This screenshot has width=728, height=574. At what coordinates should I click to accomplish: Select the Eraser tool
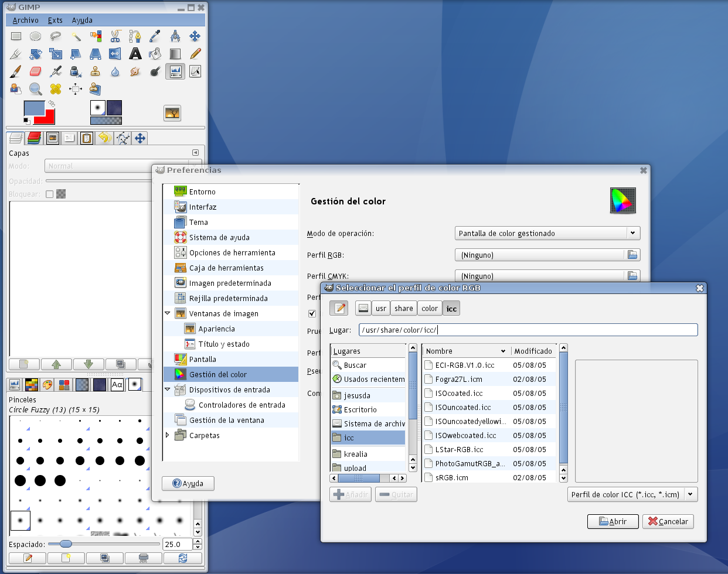coord(36,71)
